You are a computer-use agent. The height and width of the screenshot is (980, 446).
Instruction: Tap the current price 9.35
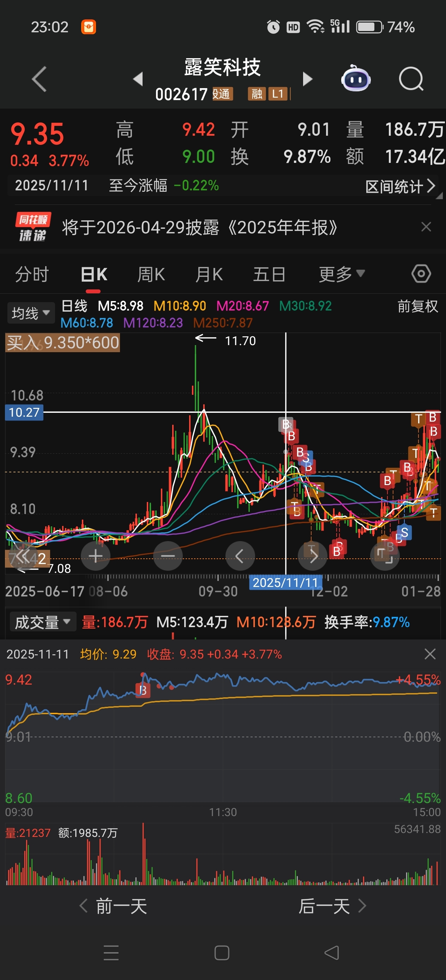[37, 134]
